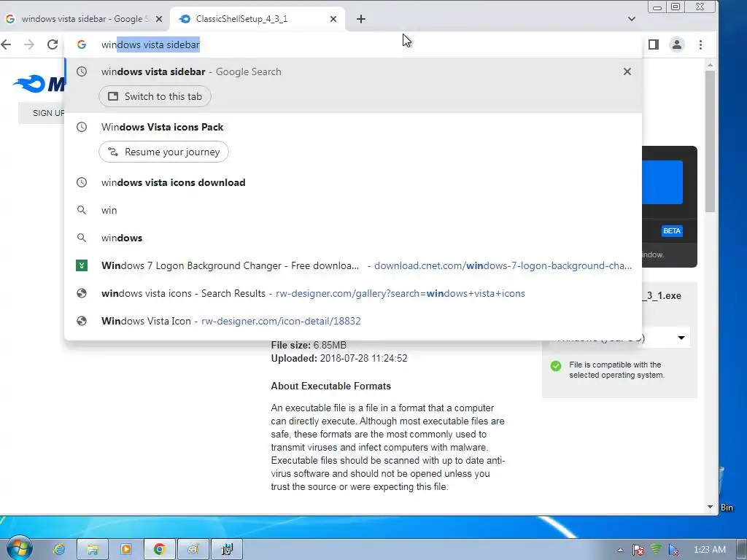Click the BETA badge

672,231
